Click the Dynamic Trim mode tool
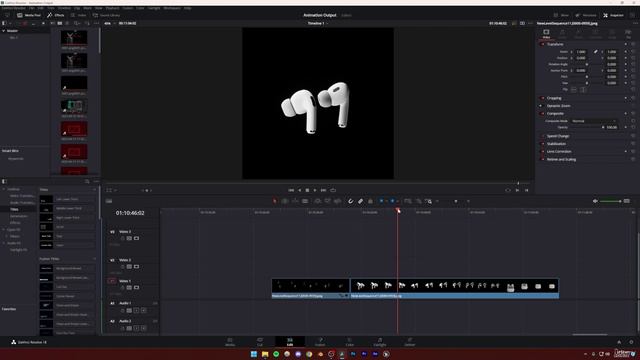This screenshot has height=360, width=640. [295, 201]
